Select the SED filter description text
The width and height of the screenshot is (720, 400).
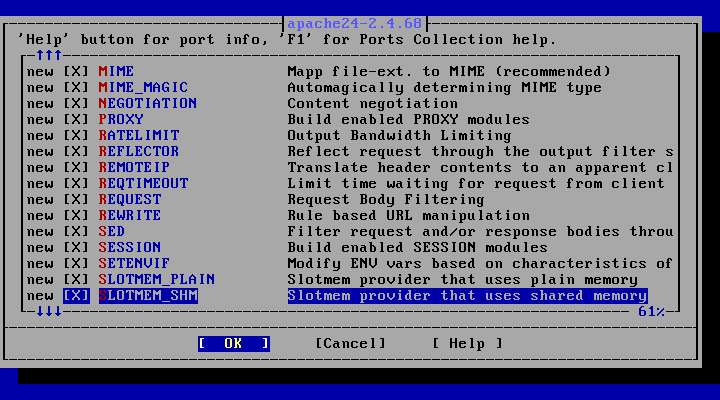(480, 231)
